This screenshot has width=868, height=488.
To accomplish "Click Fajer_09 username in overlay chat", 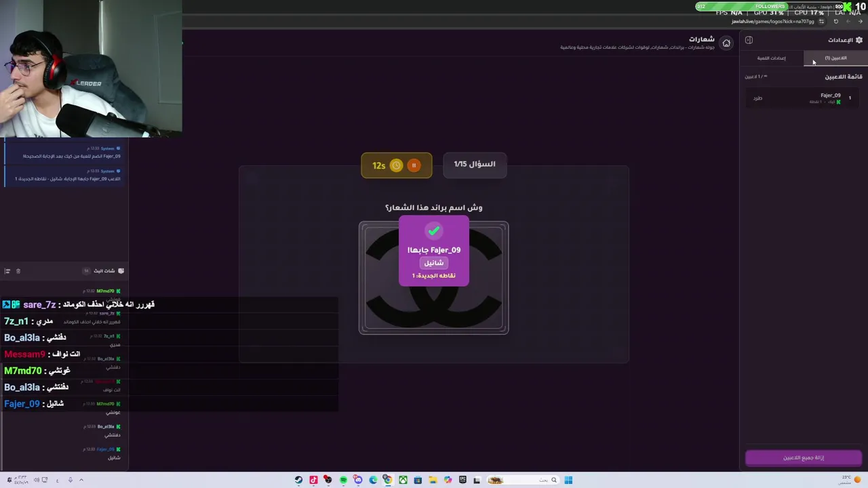I will tap(22, 404).
